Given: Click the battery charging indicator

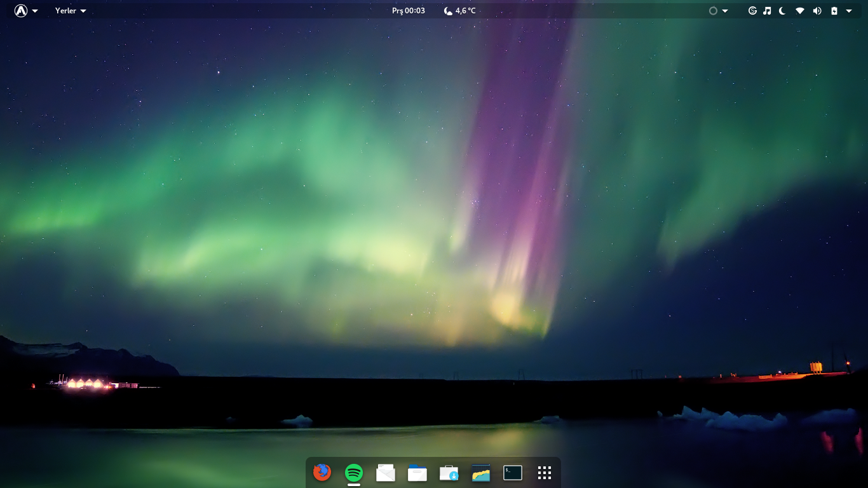Looking at the screenshot, I should (x=834, y=11).
